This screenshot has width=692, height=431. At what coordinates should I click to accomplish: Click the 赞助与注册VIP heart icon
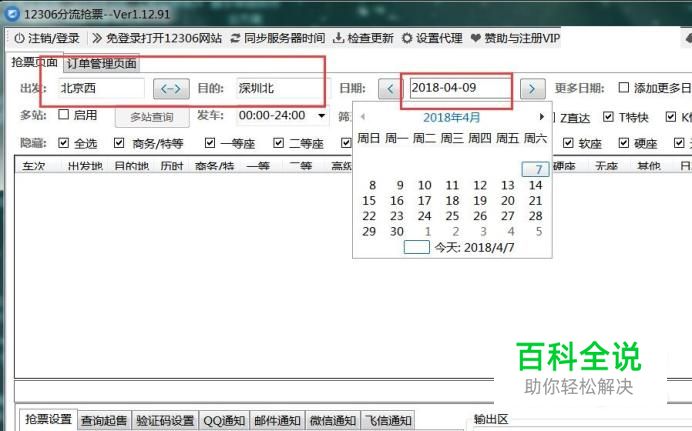pos(476,39)
